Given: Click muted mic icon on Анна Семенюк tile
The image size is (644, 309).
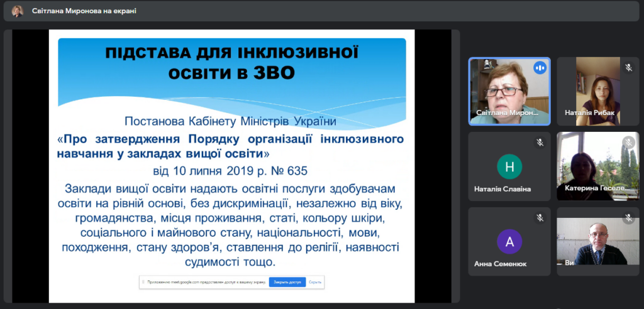Looking at the screenshot, I should coord(540,218).
